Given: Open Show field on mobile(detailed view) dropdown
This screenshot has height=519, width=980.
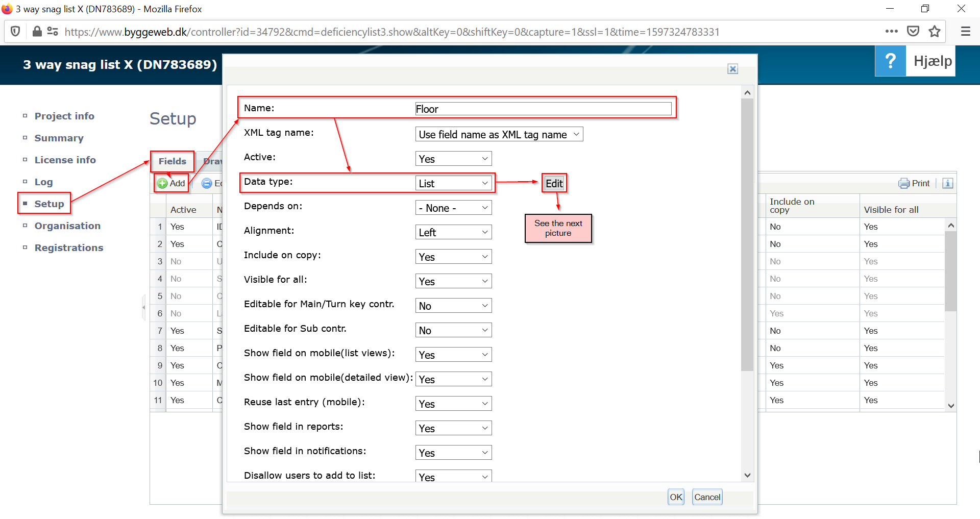Looking at the screenshot, I should tap(453, 379).
